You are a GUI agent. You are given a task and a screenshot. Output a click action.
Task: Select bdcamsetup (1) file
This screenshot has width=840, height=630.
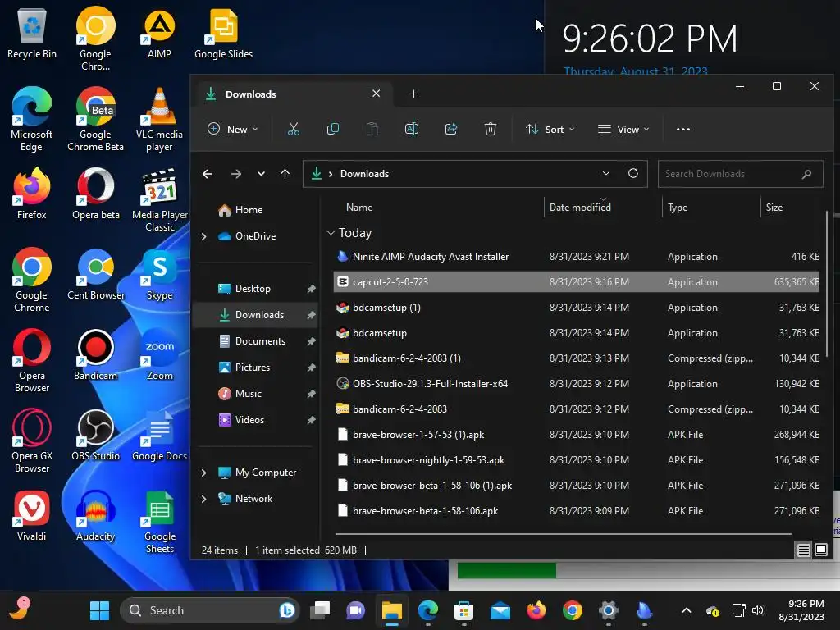pos(577,308)
